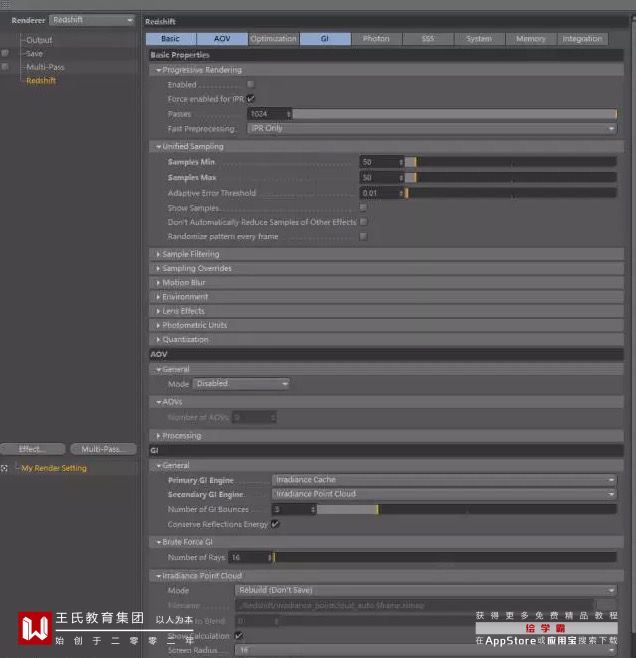Switch to the Integration tab

[582, 39]
